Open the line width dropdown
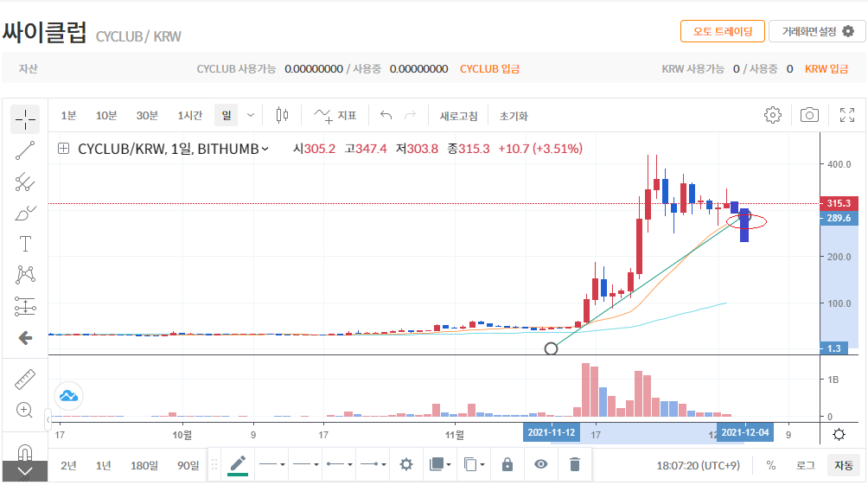The width and height of the screenshot is (868, 485). [305, 464]
